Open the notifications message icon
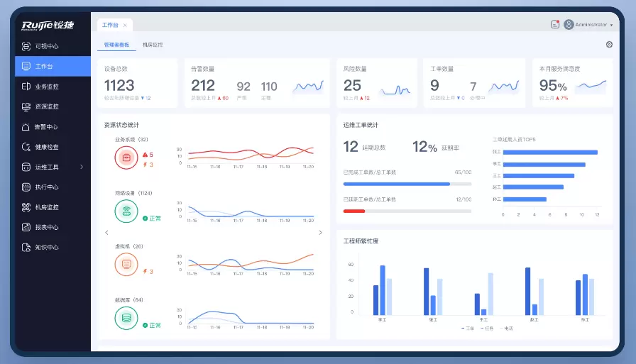636x364 pixels. point(555,24)
